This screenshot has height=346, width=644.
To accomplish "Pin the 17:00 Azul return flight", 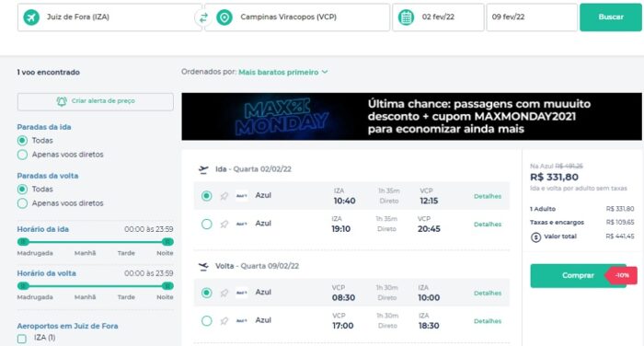I will click(x=224, y=320).
